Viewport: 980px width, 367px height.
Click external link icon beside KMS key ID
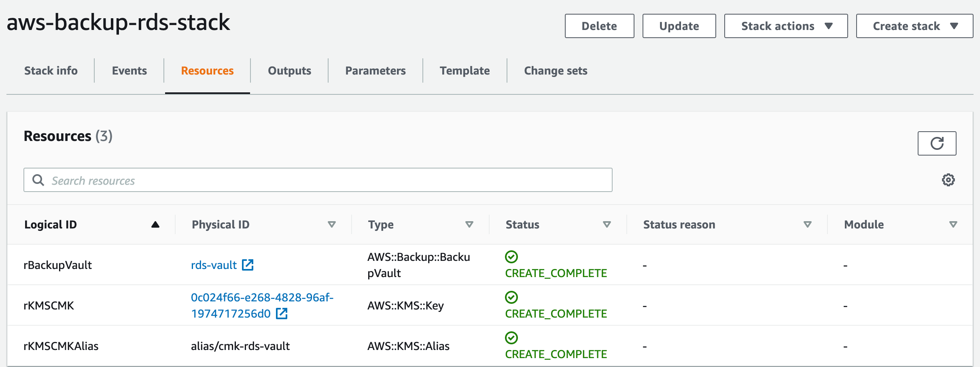[282, 314]
